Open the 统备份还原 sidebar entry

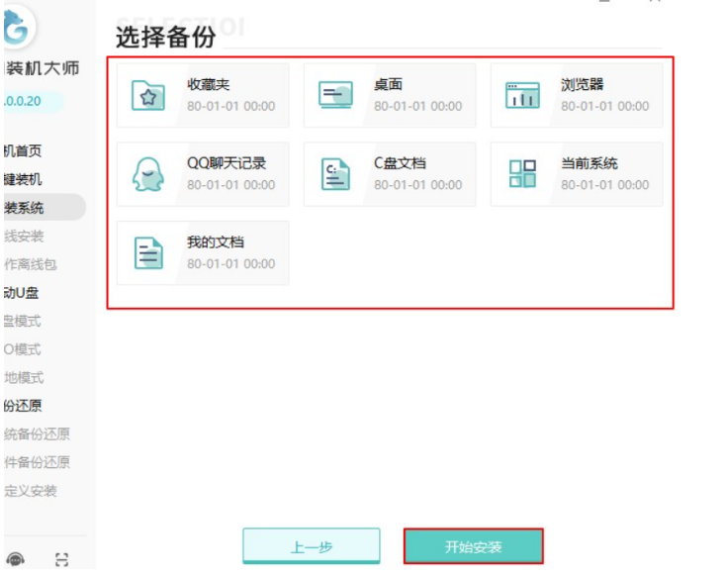37,433
